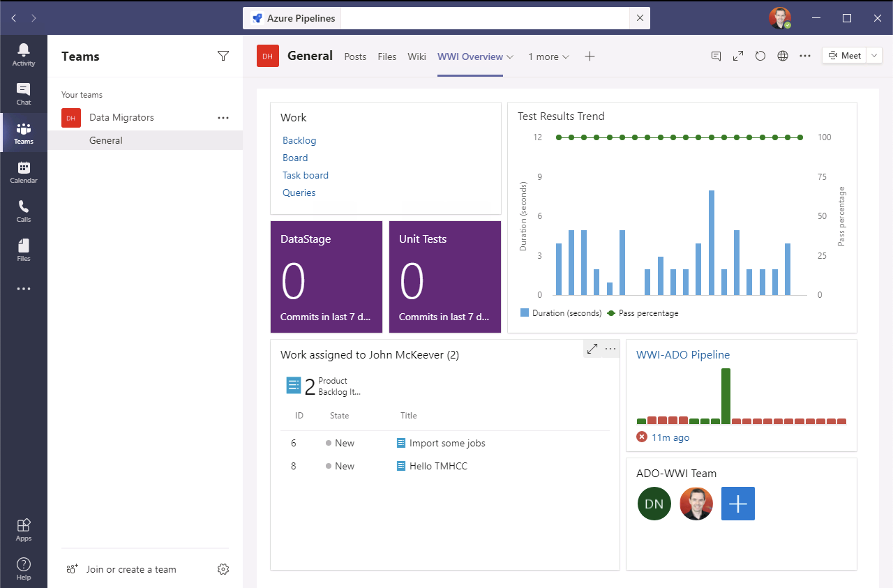Add a member to ADO-WWI Team
The height and width of the screenshot is (588, 893).
click(737, 504)
